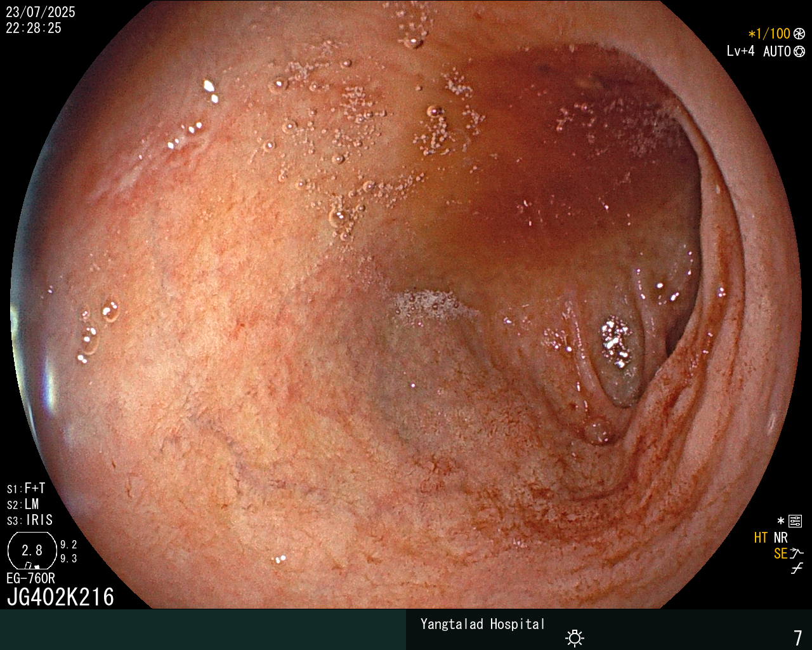812x650 pixels.
Task: Click the image counter 7
Action: pos(798,637)
